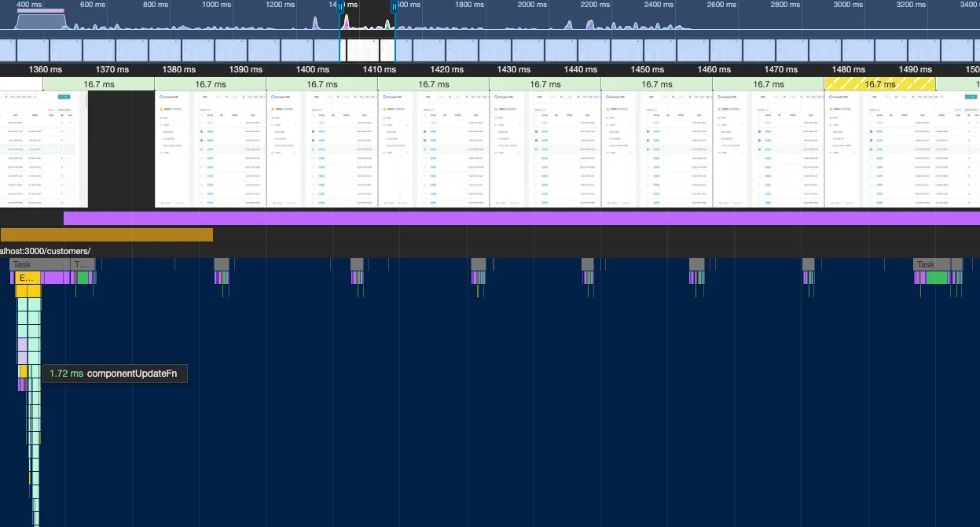The width and height of the screenshot is (980, 527).
Task: Click the short task block labeled T...
Action: 82,264
